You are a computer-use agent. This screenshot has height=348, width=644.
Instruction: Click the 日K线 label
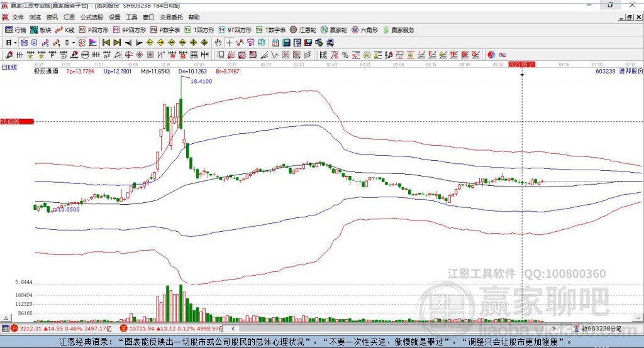9,67
